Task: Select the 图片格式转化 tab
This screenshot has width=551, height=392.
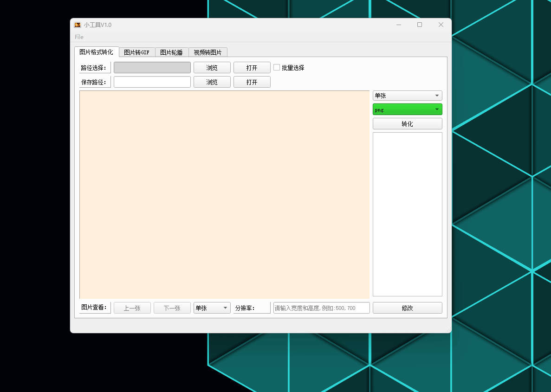Action: pyautogui.click(x=96, y=52)
